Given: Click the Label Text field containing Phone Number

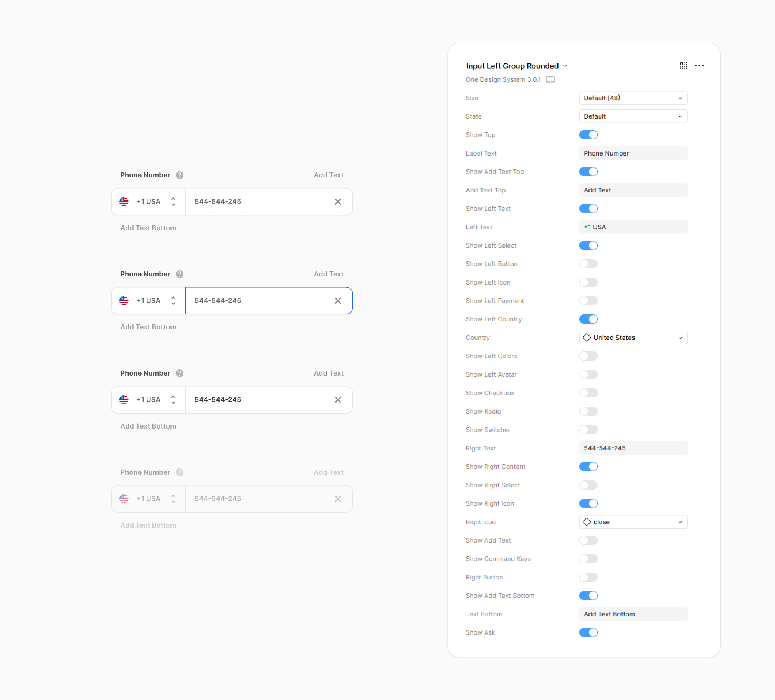Looking at the screenshot, I should [633, 154].
